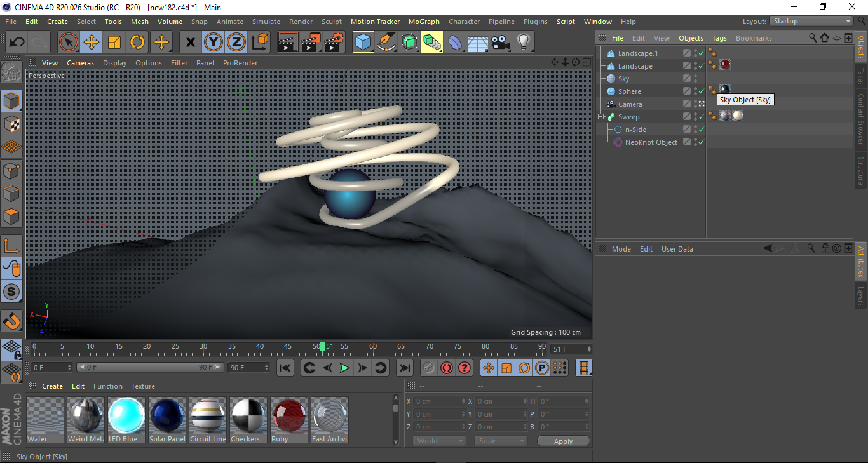The width and height of the screenshot is (868, 463).
Task: Click Viewport Solo S icon
Action: click(11, 292)
